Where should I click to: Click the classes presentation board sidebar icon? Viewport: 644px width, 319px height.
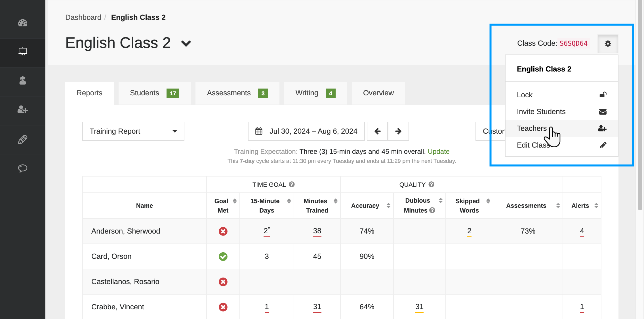[23, 52]
